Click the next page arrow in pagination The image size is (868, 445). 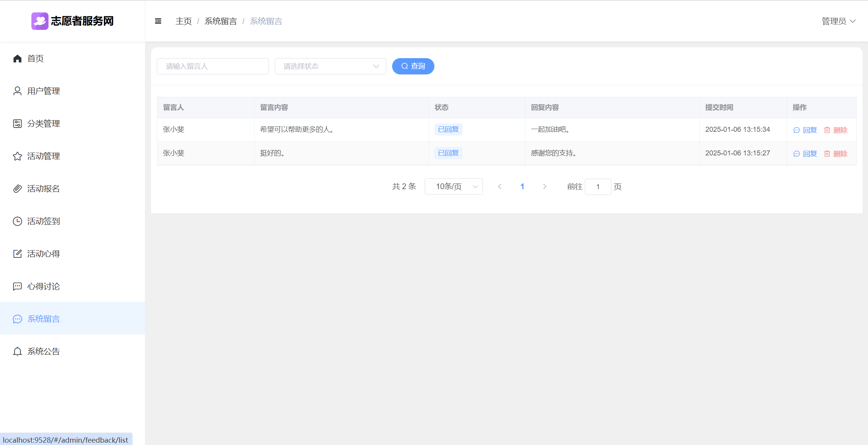[544, 187]
